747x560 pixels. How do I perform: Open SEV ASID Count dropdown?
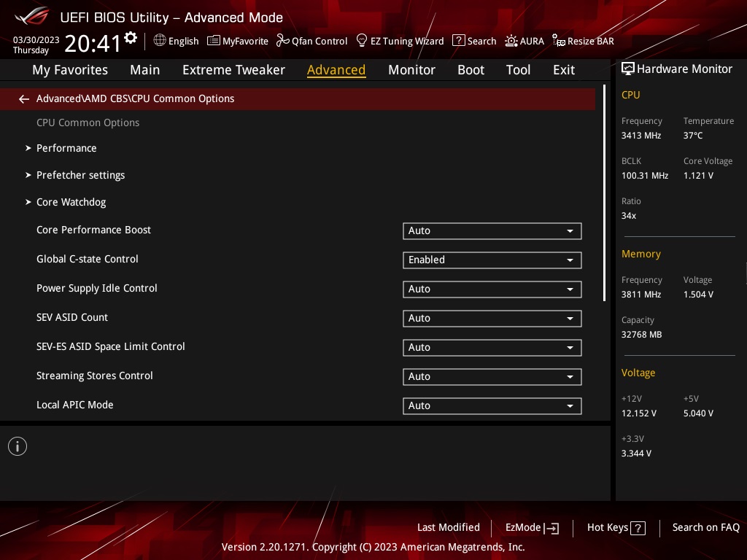492,319
